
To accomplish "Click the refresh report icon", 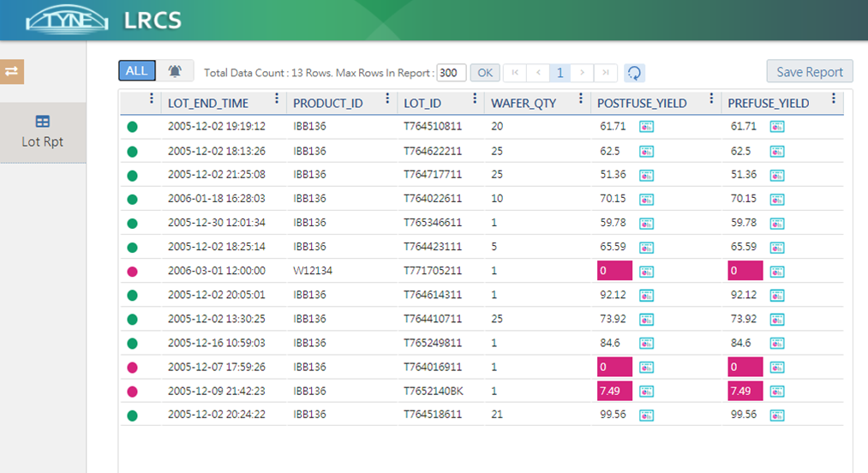I will click(x=634, y=73).
